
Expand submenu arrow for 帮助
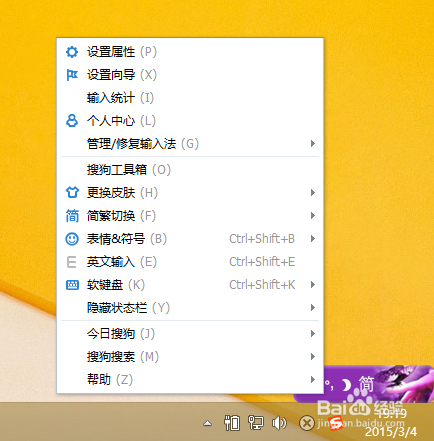click(313, 379)
